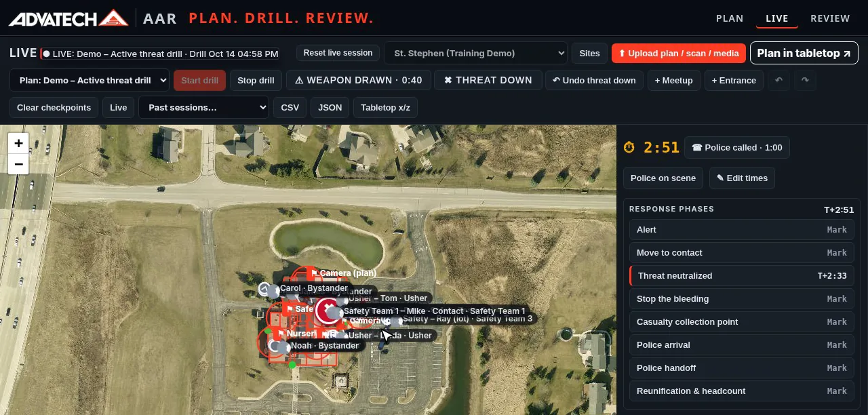Open the Plan dropdown selector
Screen dimensions: 868x415
pyautogui.click(x=90, y=80)
